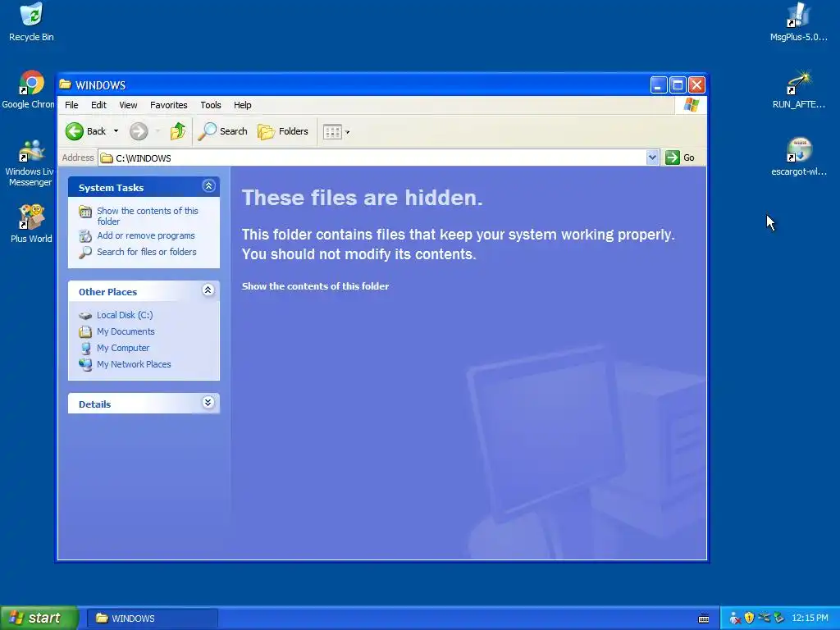Open the Tools menu
Image resolution: width=840 pixels, height=630 pixels.
click(x=211, y=105)
